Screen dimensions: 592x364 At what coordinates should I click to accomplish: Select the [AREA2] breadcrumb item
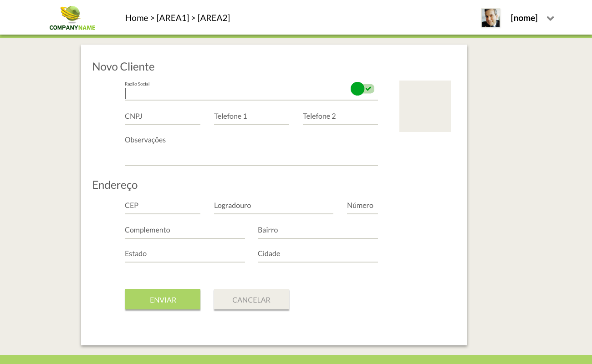click(x=214, y=18)
